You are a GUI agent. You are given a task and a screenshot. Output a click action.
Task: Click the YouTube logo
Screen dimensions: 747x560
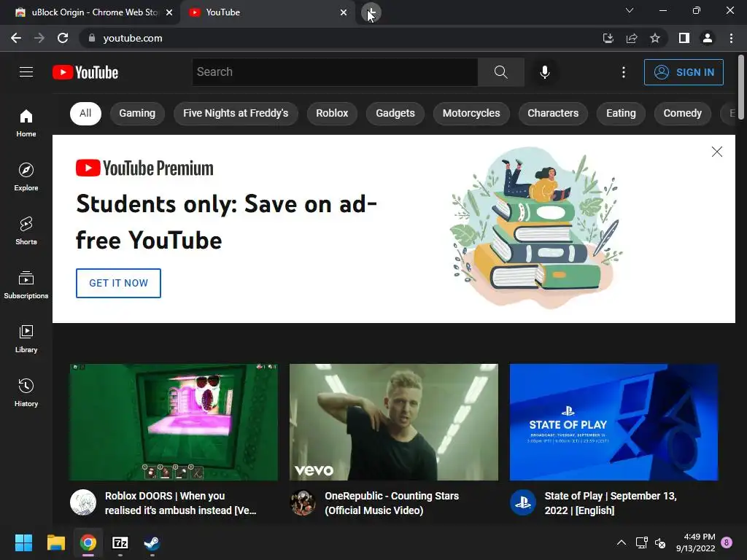pyautogui.click(x=85, y=72)
